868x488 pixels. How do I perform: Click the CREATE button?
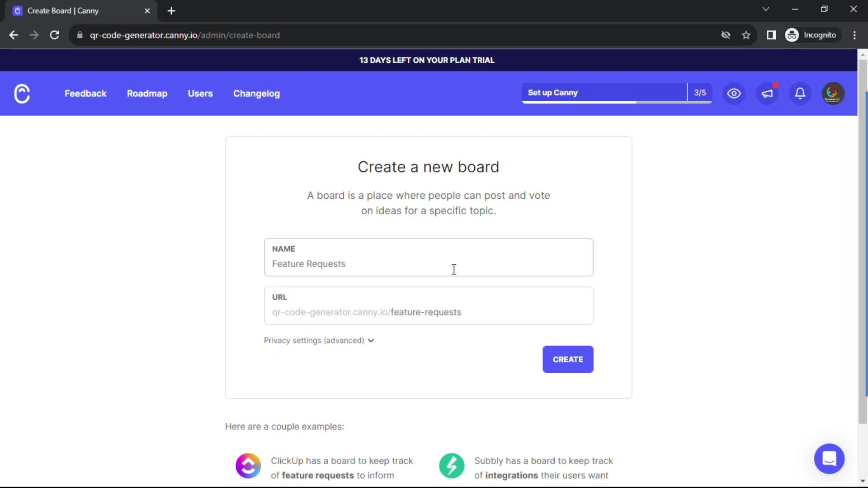(x=567, y=359)
